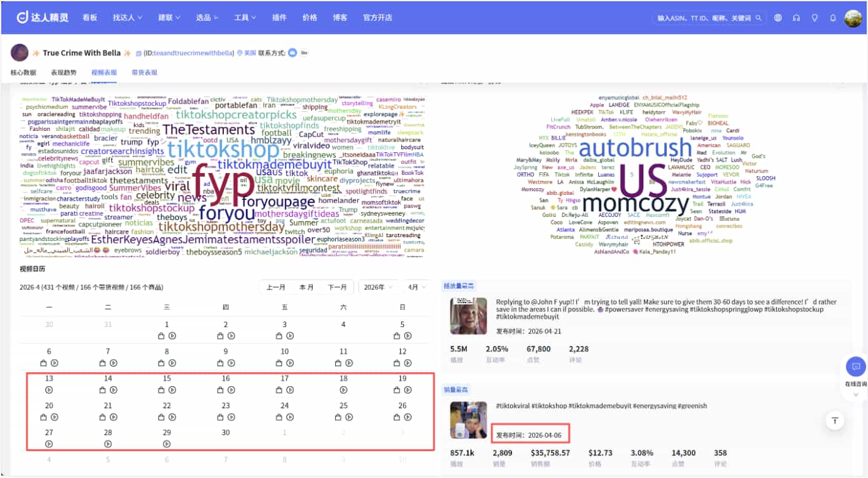Viewport: 868px width, 478px height.
Task: Click the 'momcozy' word in brand cloud
Action: click(636, 203)
